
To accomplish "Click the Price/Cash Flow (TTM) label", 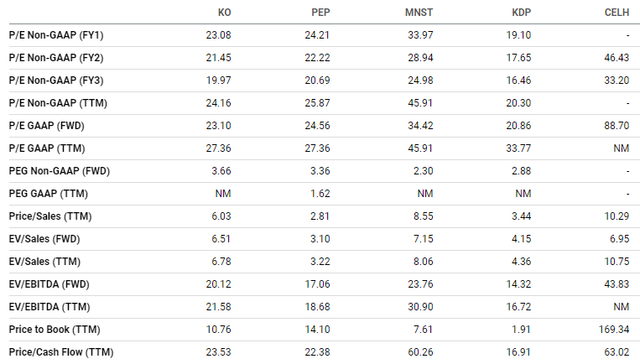I will [61, 352].
